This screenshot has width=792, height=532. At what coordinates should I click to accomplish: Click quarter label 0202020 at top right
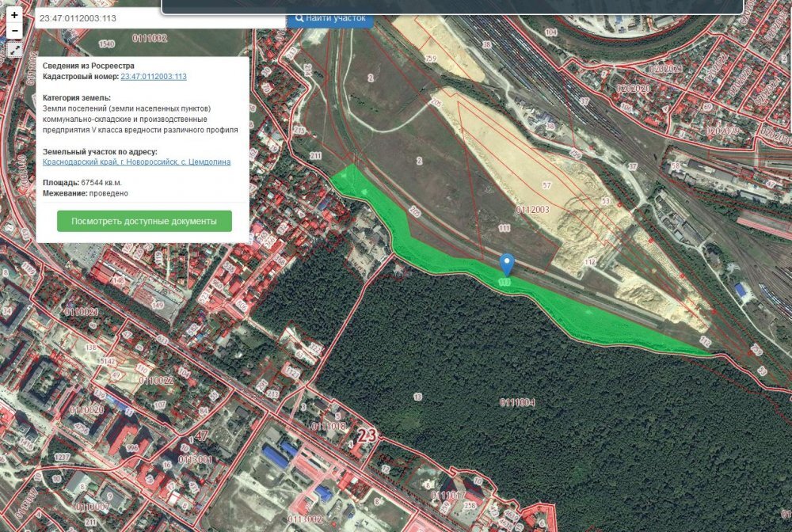pos(633,89)
